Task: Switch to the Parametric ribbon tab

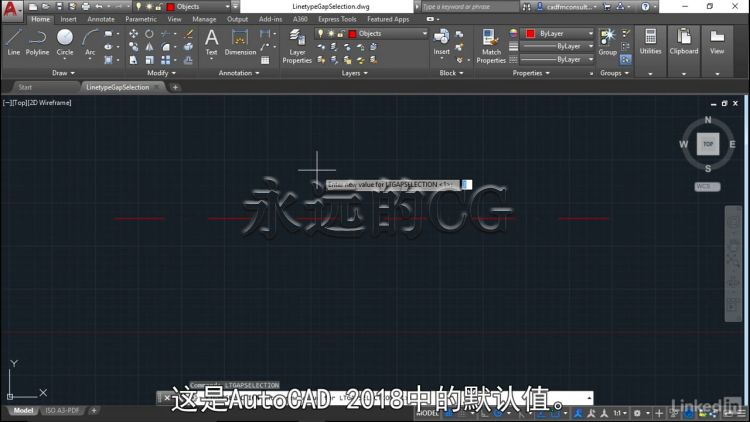Action: (141, 19)
